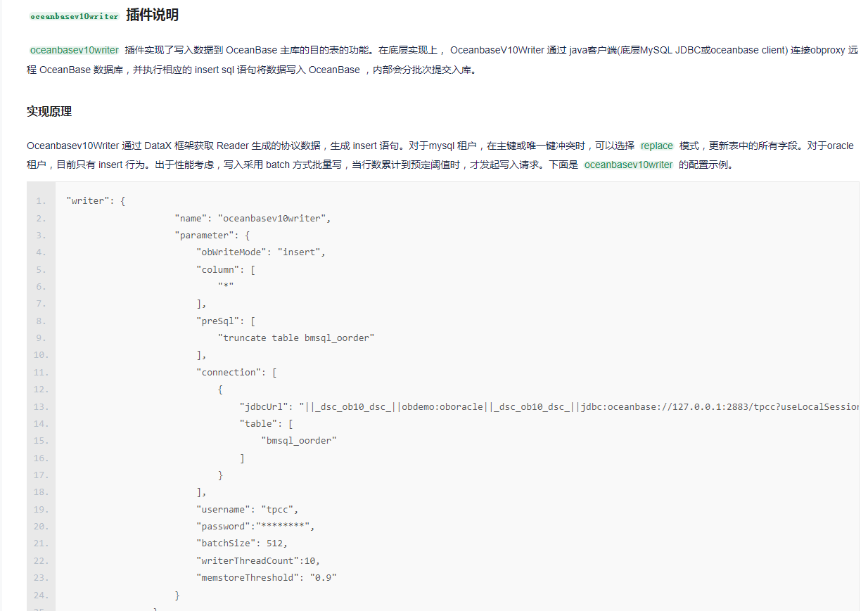Click line number 20 in the code gutter
The image size is (868, 611).
tap(41, 526)
